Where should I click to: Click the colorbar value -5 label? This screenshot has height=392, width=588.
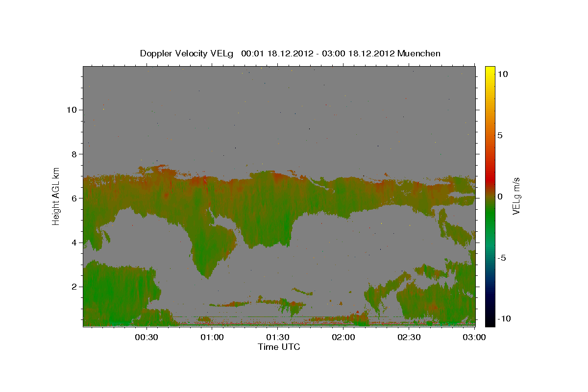click(502, 258)
